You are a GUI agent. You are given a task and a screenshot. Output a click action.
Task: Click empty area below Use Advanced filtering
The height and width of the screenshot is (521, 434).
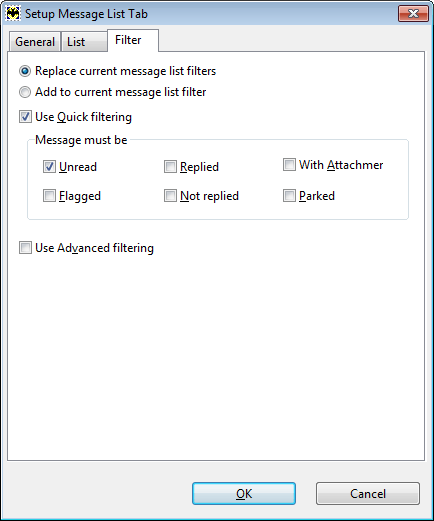point(216,357)
